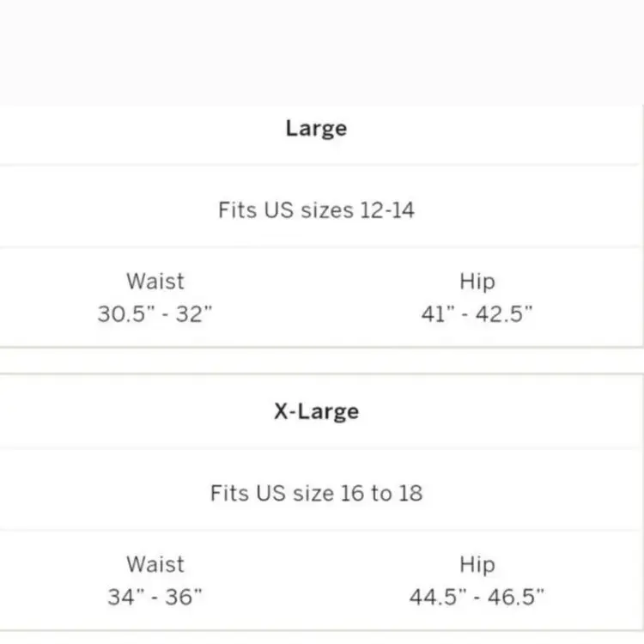644x644 pixels.
Task: Click the Hip label under Large
Action: coord(477,281)
